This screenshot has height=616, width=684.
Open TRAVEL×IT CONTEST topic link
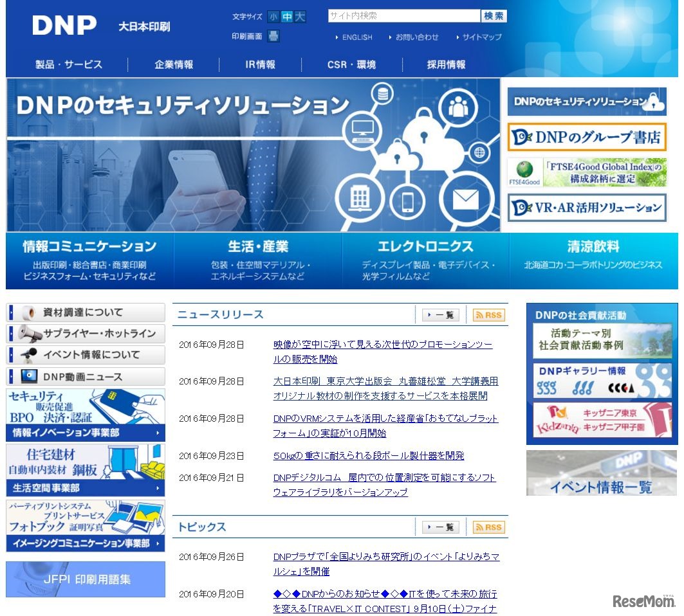(x=385, y=601)
